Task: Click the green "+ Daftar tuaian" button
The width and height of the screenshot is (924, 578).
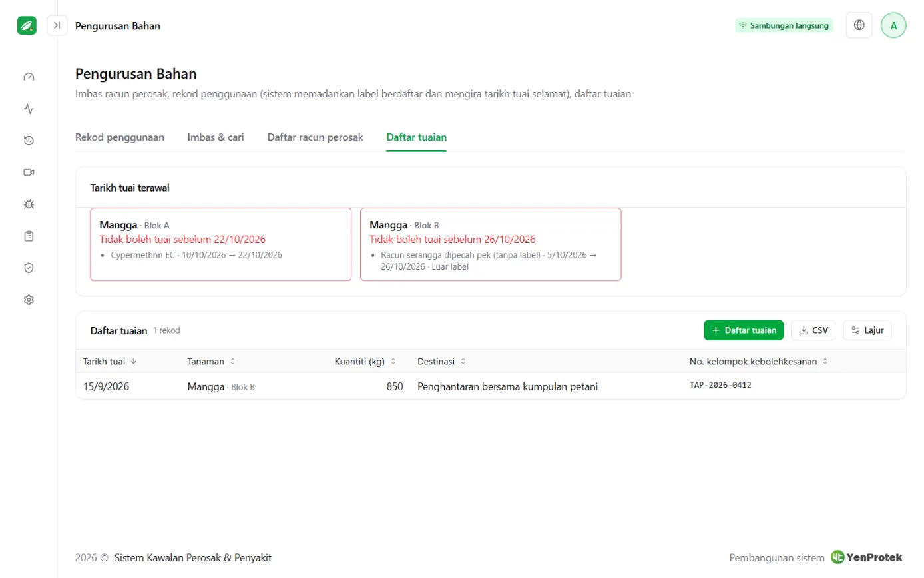Action: [x=744, y=330]
